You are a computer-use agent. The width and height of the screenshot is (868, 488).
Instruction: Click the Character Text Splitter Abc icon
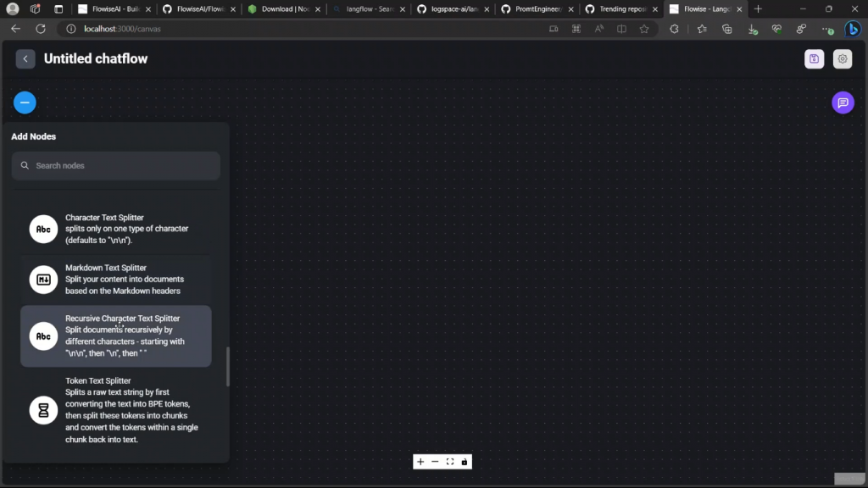(43, 229)
